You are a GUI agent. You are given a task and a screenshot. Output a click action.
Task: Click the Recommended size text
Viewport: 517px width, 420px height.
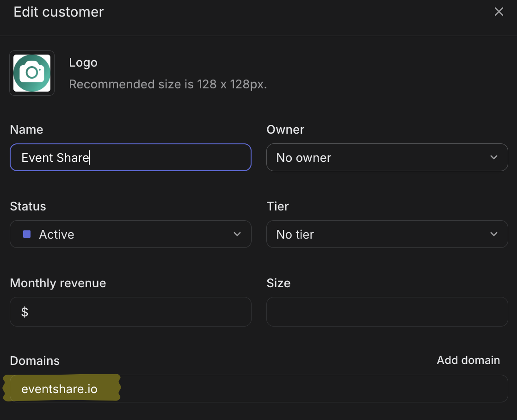pos(168,85)
